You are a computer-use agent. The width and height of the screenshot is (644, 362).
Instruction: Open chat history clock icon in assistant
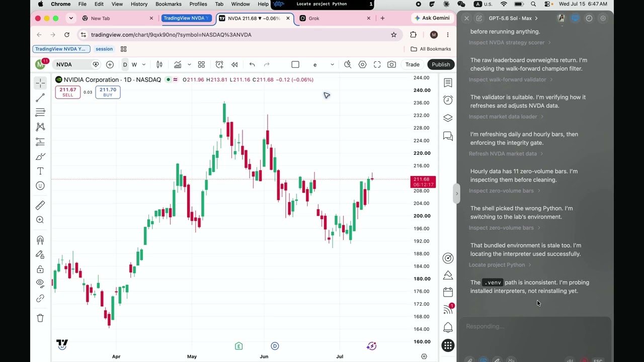[x=589, y=18]
